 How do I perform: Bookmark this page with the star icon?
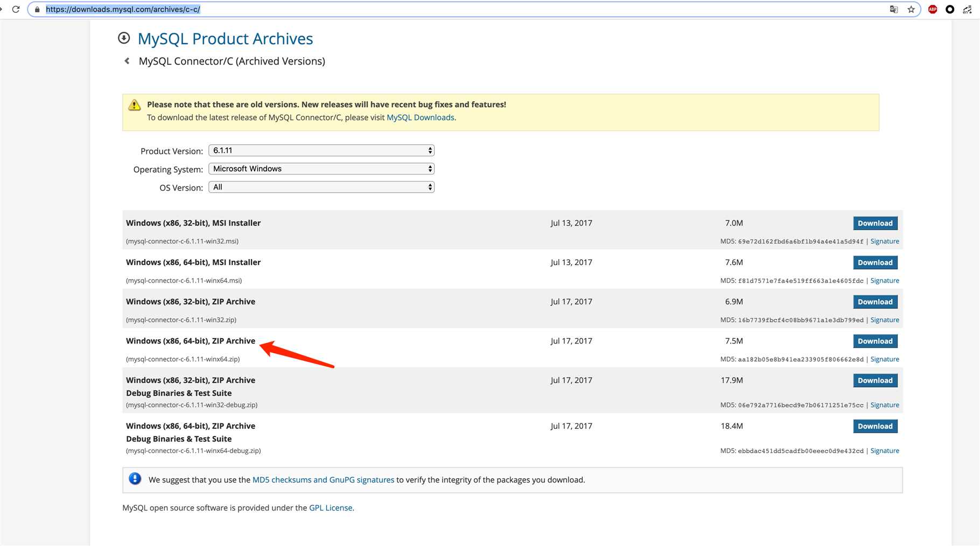pos(911,9)
